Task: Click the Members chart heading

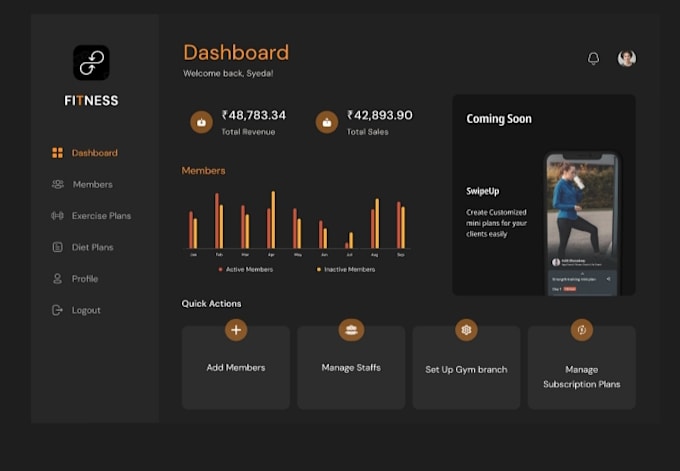Action: 203,171
